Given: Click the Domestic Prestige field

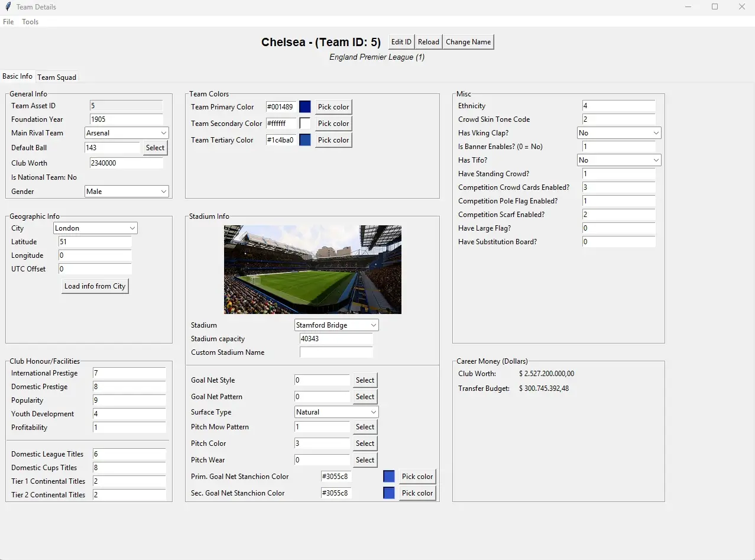Looking at the screenshot, I should pyautogui.click(x=129, y=387).
